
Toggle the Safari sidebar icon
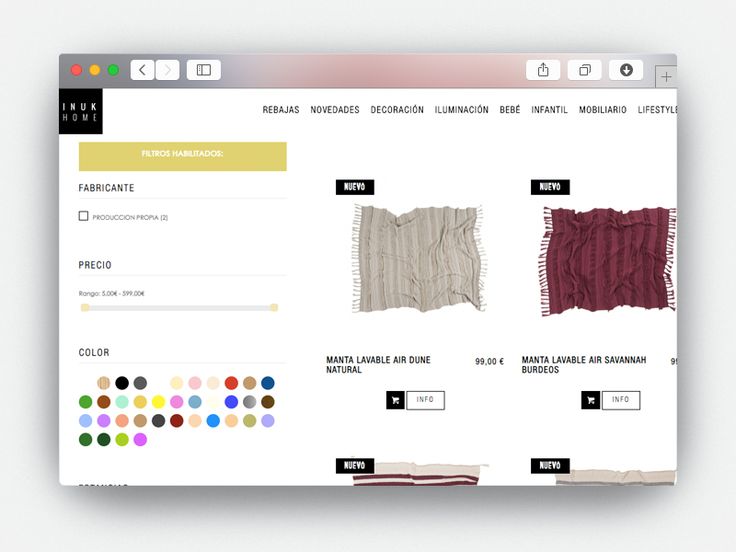(204, 70)
